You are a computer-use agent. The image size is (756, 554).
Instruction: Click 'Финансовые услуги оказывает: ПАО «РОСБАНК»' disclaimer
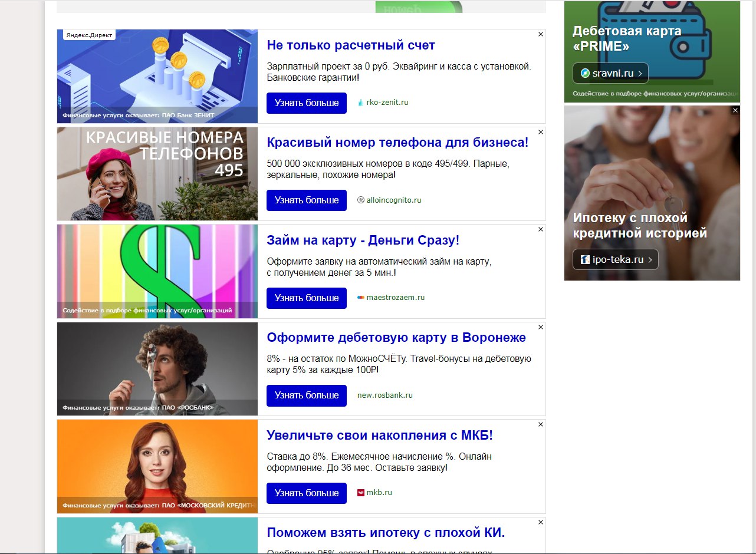tap(138, 408)
